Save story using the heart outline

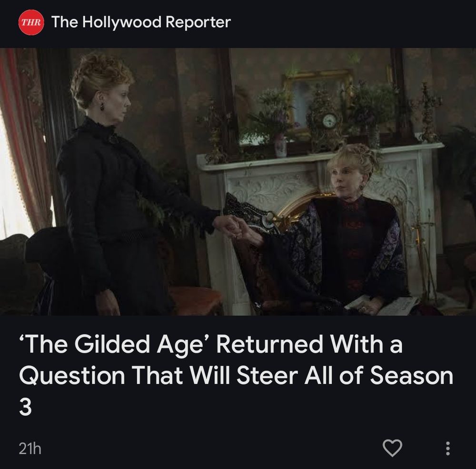(392, 448)
